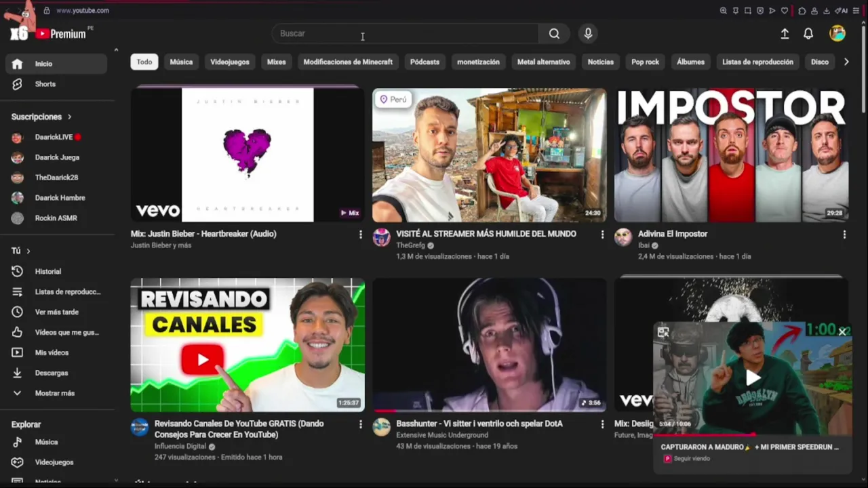Click the browser profile person icon
The width and height of the screenshot is (868, 488).
(x=814, y=11)
